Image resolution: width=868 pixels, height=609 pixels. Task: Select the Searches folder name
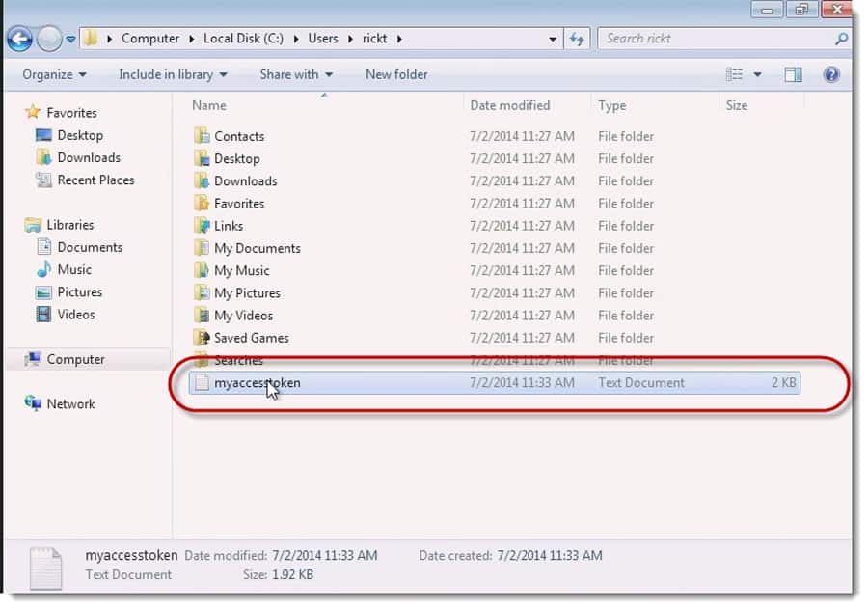238,360
